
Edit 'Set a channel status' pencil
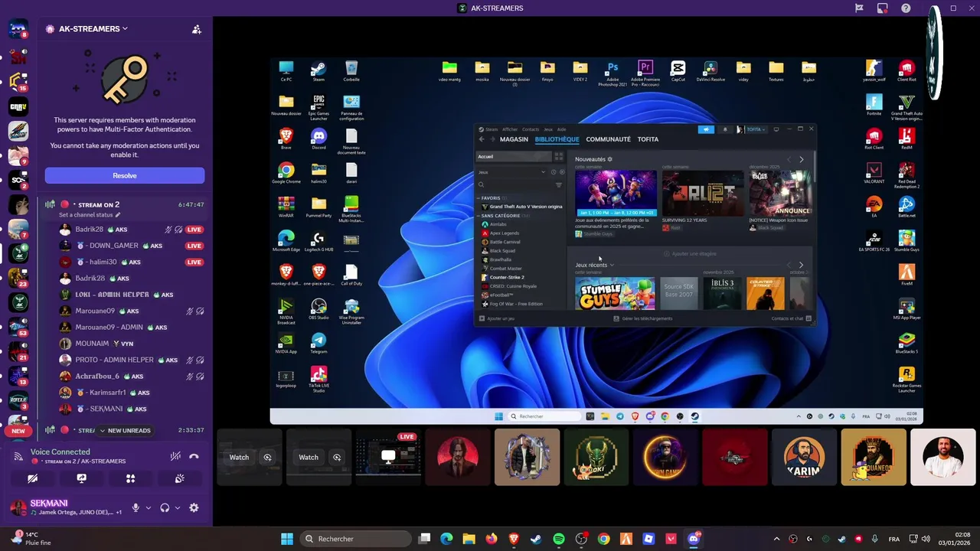pyautogui.click(x=118, y=215)
